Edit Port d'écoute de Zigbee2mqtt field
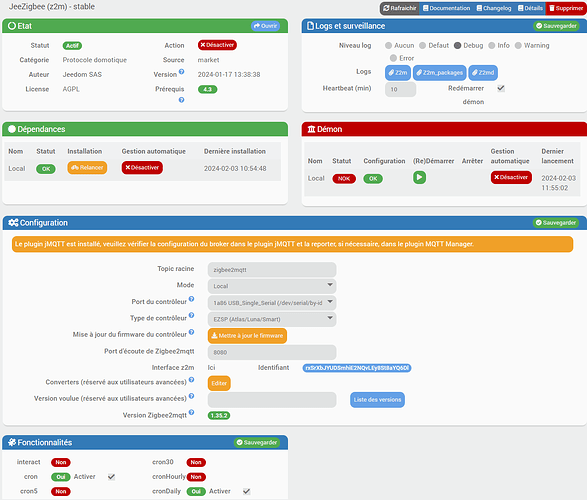Image resolution: width=587 pixels, height=500 pixels. [x=272, y=352]
